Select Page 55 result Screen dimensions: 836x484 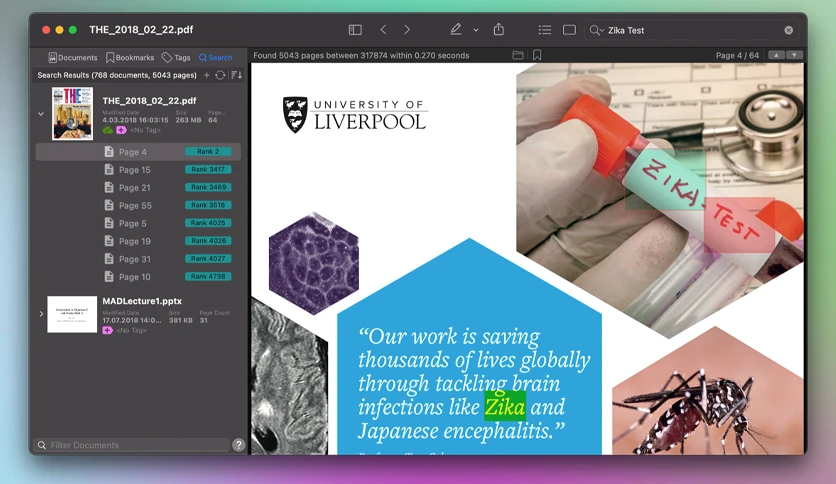(138, 205)
